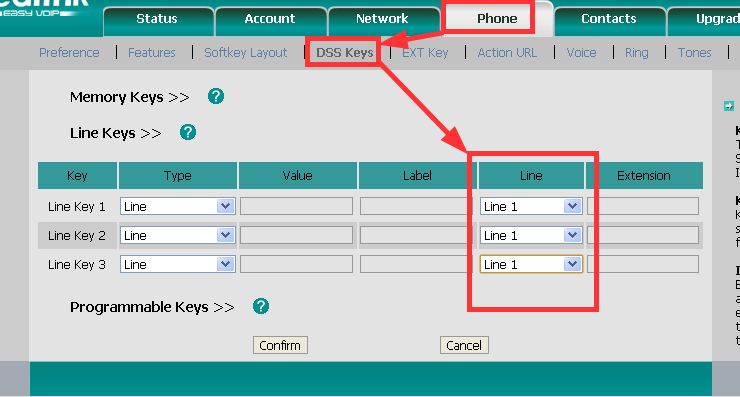
Task: Click the Confirm button
Action: tap(280, 346)
